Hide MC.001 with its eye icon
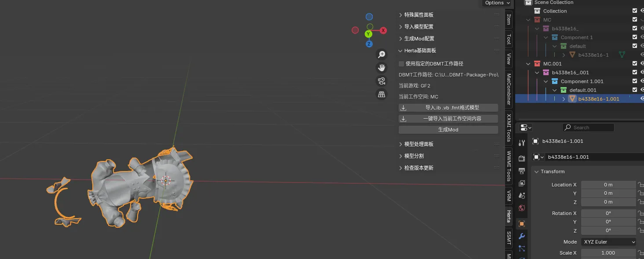 (642, 64)
